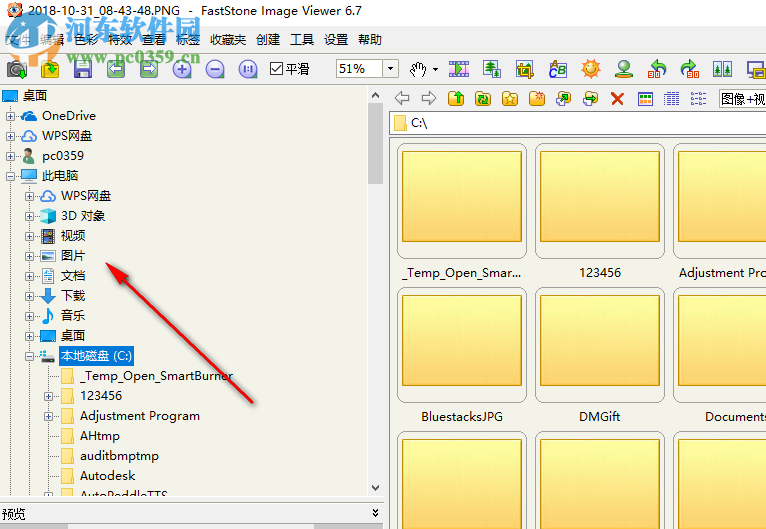The image size is (766, 529).
Task: Open the 51% zoom dropdown arrow
Action: click(x=390, y=69)
